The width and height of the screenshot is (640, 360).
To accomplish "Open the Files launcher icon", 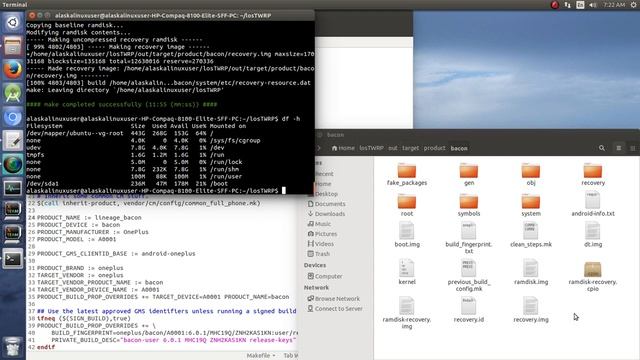I will pos(13,46).
